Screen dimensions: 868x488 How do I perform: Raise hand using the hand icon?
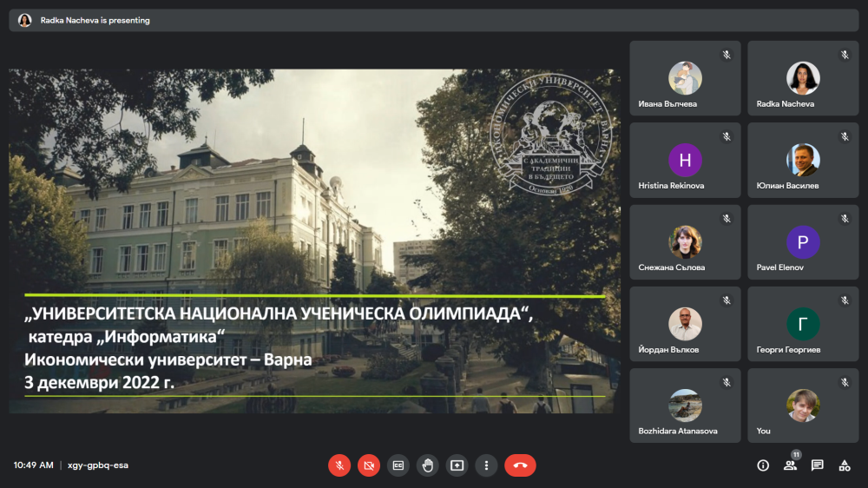pos(427,465)
